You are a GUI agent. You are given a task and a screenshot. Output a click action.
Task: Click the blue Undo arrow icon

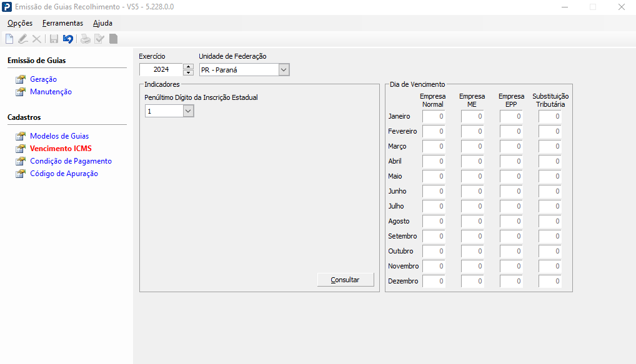click(x=67, y=39)
